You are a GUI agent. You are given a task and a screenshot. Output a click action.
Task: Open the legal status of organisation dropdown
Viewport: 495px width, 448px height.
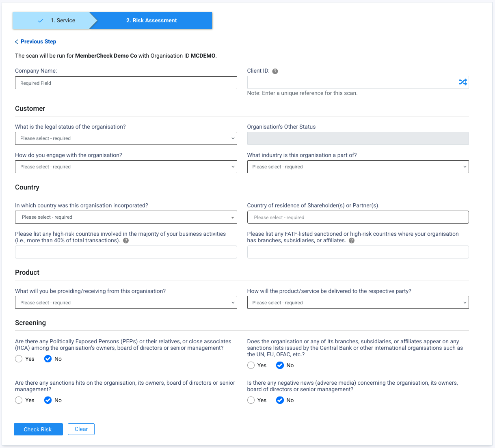click(126, 138)
